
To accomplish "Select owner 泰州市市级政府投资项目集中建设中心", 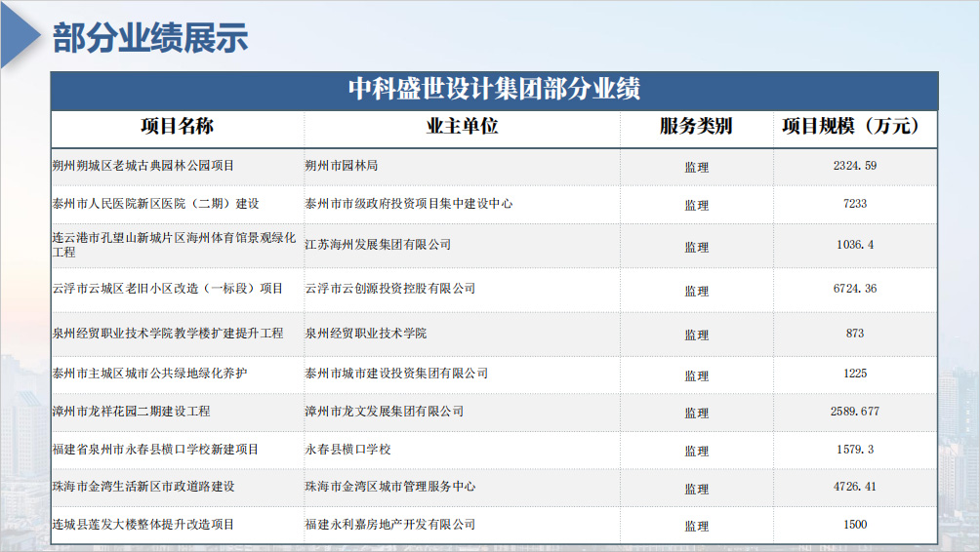I will 408,204.
